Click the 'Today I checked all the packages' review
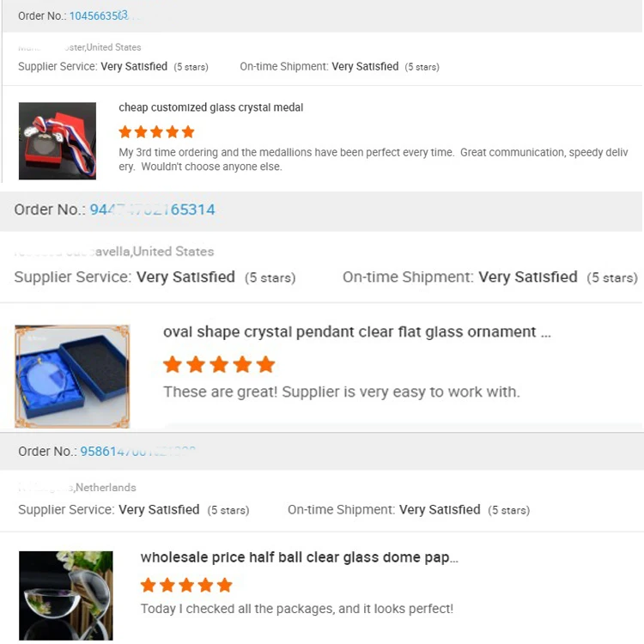This screenshot has height=644, width=644. click(x=296, y=609)
